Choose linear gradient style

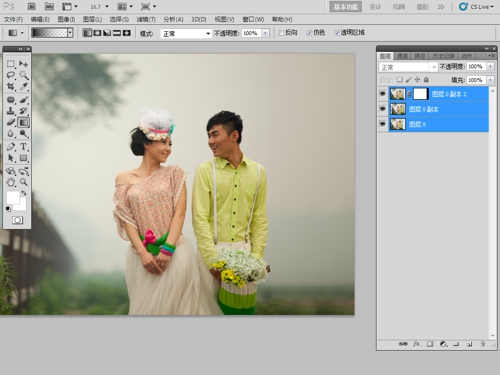[87, 33]
